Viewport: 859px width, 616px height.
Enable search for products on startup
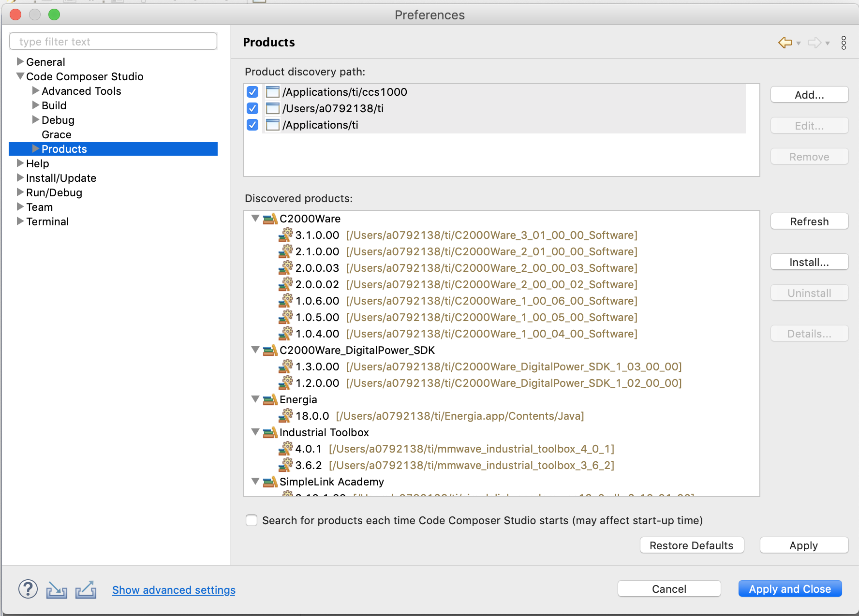[252, 520]
